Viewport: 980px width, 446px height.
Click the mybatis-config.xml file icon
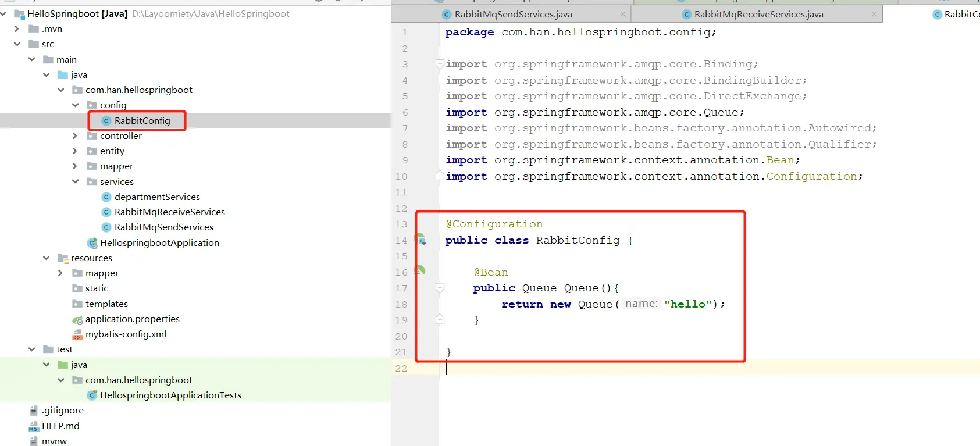pos(77,334)
